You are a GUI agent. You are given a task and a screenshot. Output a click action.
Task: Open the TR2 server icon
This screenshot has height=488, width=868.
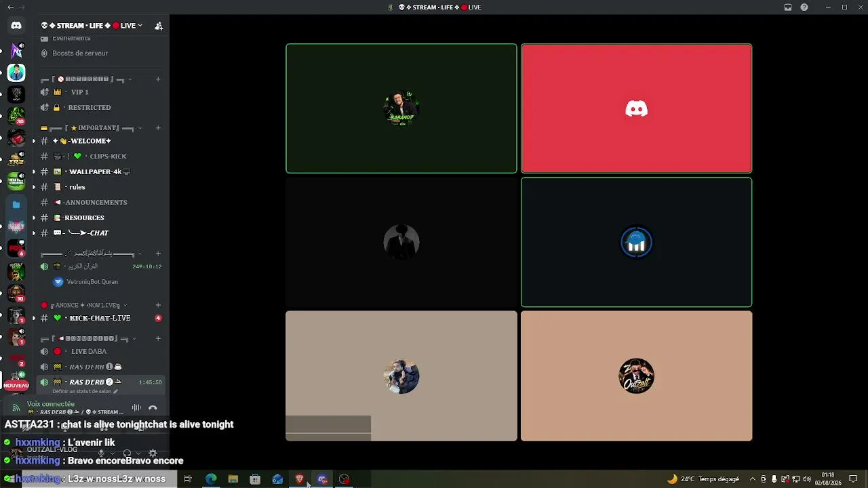coord(16,160)
